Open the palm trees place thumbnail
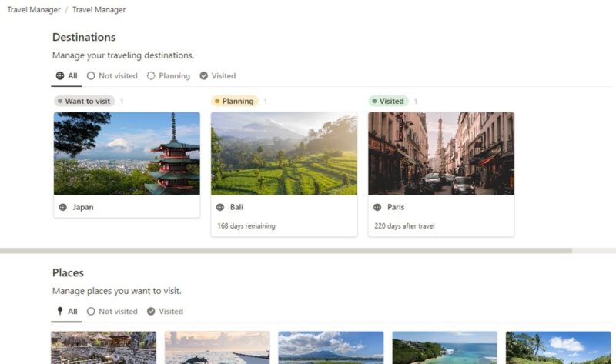This screenshot has width=616, height=364. (x=558, y=348)
